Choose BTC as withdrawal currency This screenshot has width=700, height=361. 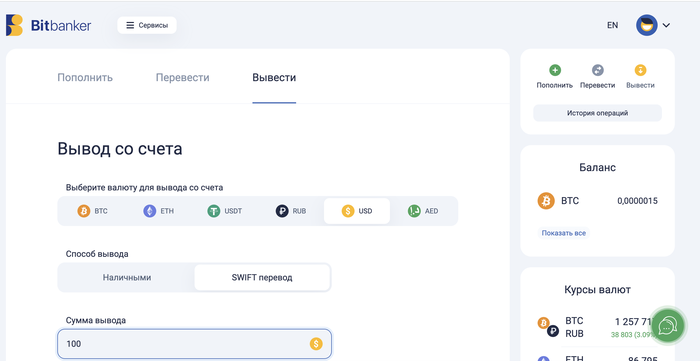[92, 211]
